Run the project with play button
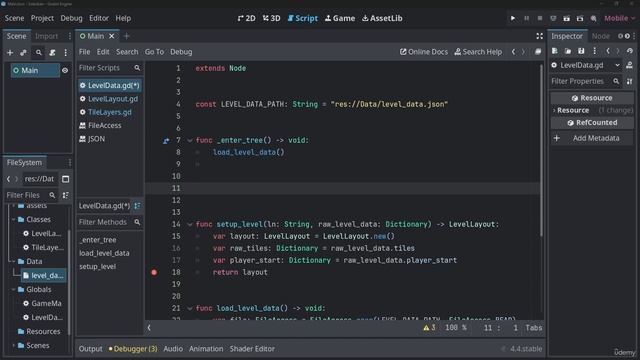Viewport: 640px width, 360px height. (x=513, y=18)
